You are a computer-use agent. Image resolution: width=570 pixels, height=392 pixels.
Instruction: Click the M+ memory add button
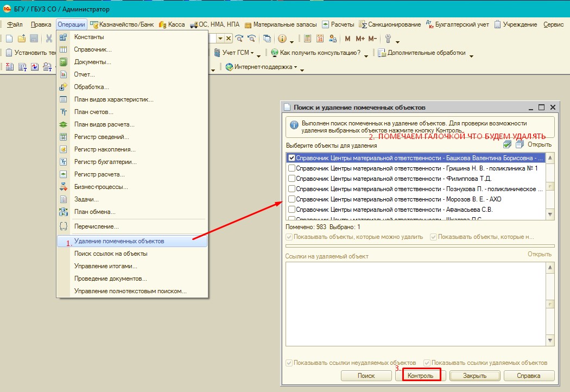[360, 39]
